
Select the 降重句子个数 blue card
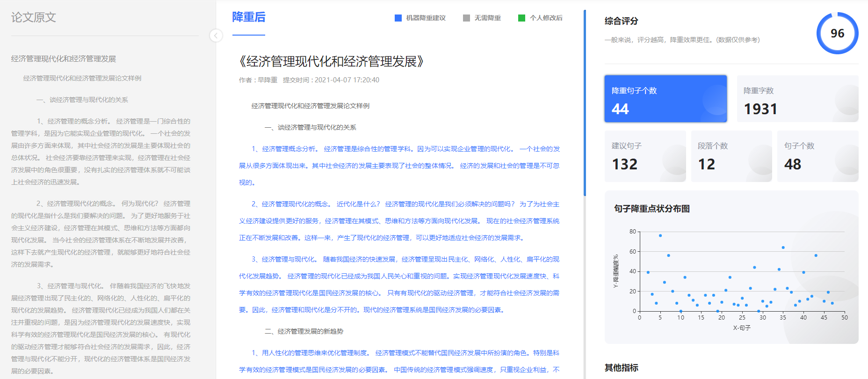tap(665, 99)
